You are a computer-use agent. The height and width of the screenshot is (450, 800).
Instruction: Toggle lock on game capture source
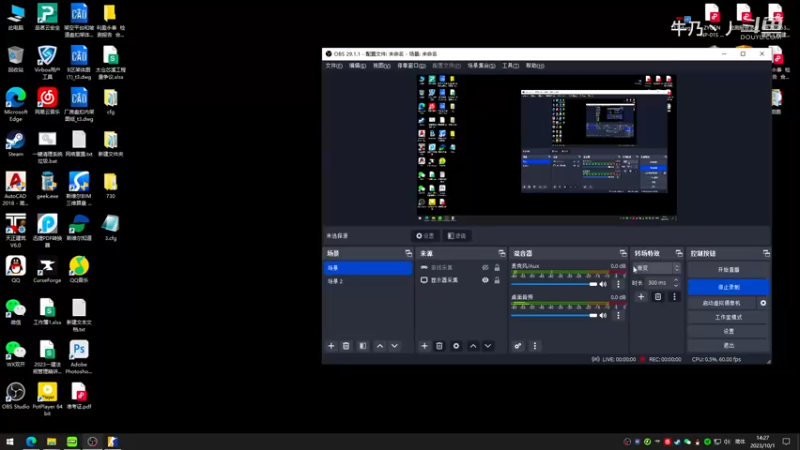pyautogui.click(x=497, y=267)
